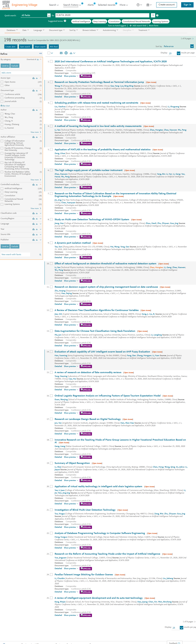The width and height of the screenshot is (196, 644).
Task: Open Publisher facet chart icon
Action: (x=34, y=240)
